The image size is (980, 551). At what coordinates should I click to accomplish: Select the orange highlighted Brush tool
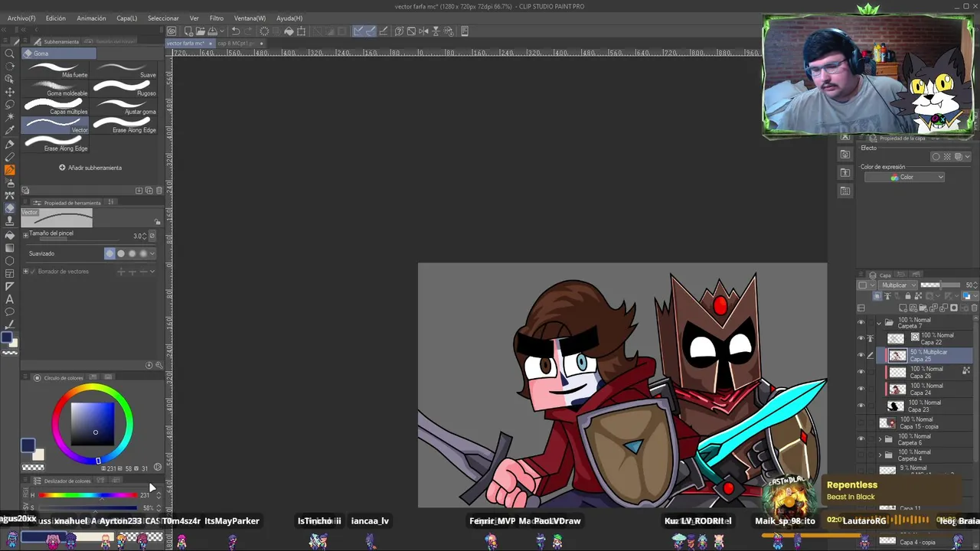coord(10,170)
